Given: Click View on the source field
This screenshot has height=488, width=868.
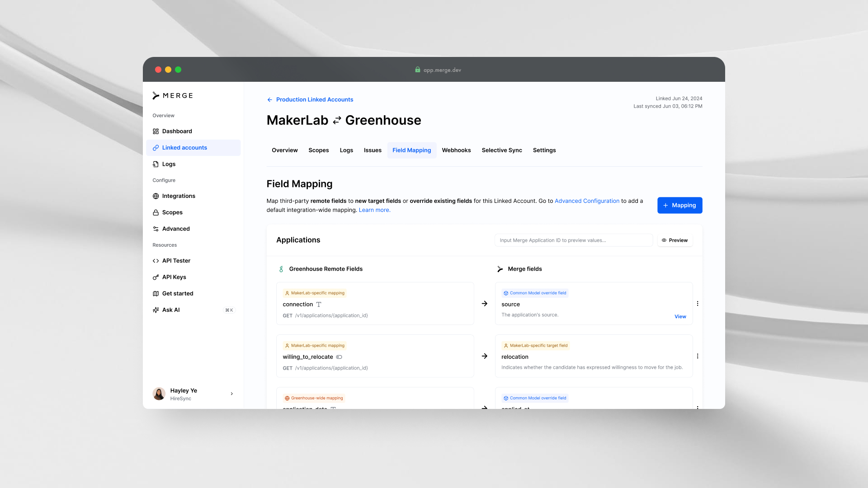Looking at the screenshot, I should [x=680, y=317].
